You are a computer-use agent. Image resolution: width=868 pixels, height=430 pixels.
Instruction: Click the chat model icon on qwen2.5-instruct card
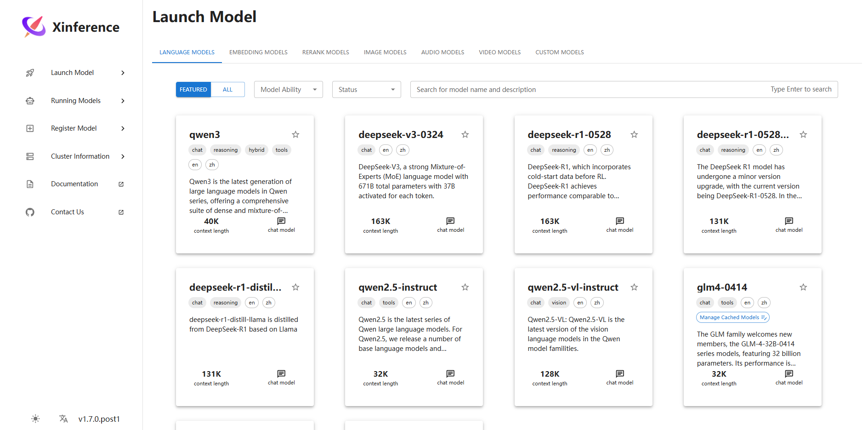point(450,374)
